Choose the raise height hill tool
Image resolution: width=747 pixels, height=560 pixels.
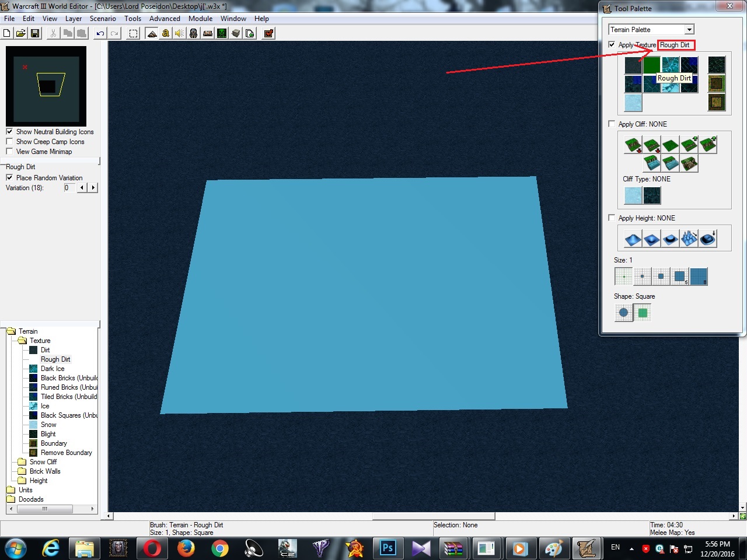pos(633,238)
